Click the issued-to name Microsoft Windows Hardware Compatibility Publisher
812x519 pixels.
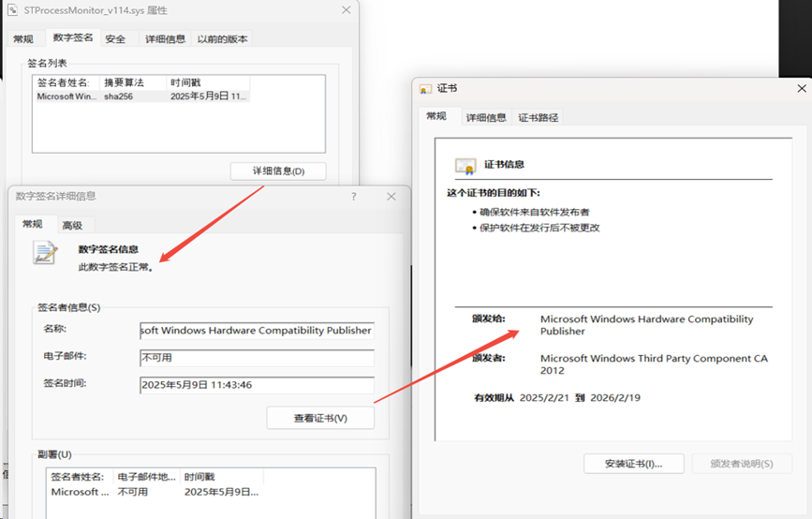[x=647, y=325]
